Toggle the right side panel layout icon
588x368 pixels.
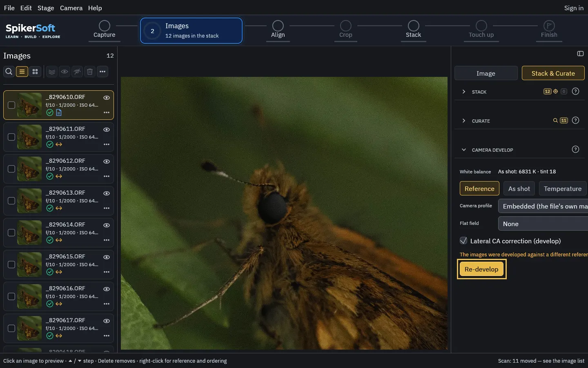click(x=580, y=54)
